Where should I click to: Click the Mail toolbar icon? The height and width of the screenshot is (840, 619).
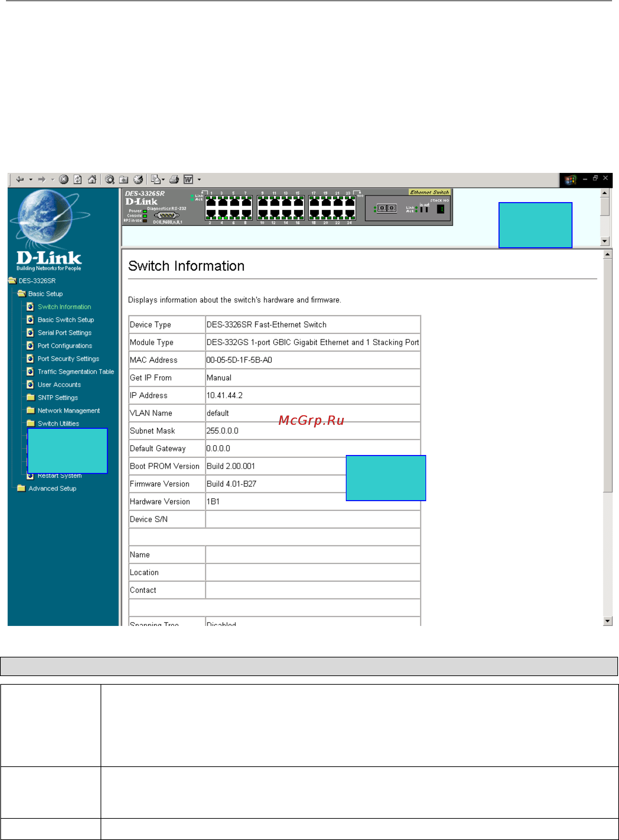tap(156, 180)
